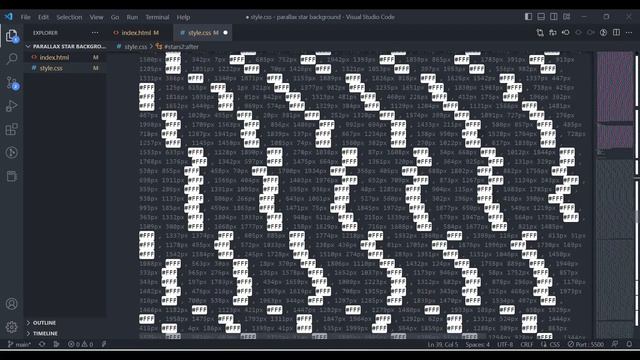The height and width of the screenshot is (360, 640).
Task: Open the Explorer view in activity bar
Action: (12, 36)
